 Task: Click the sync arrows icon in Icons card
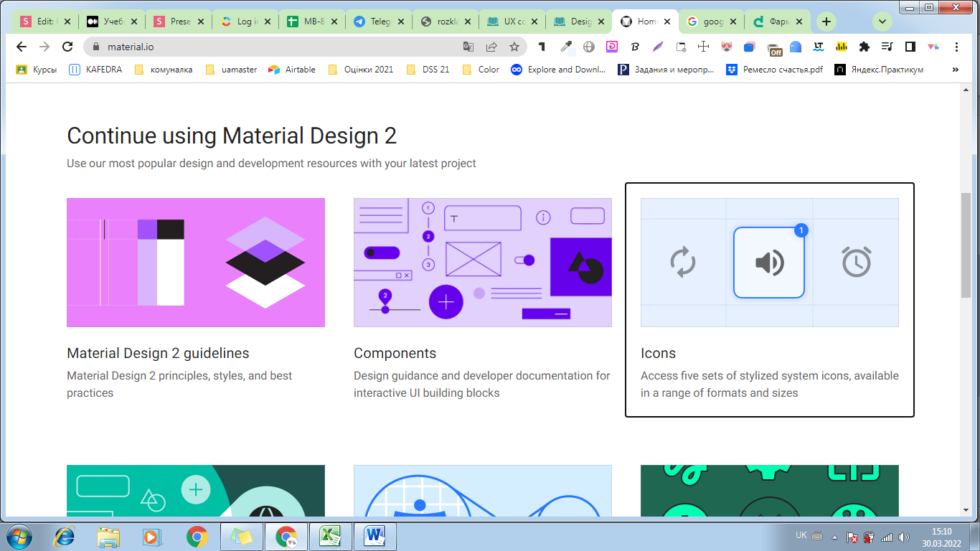[x=683, y=263]
